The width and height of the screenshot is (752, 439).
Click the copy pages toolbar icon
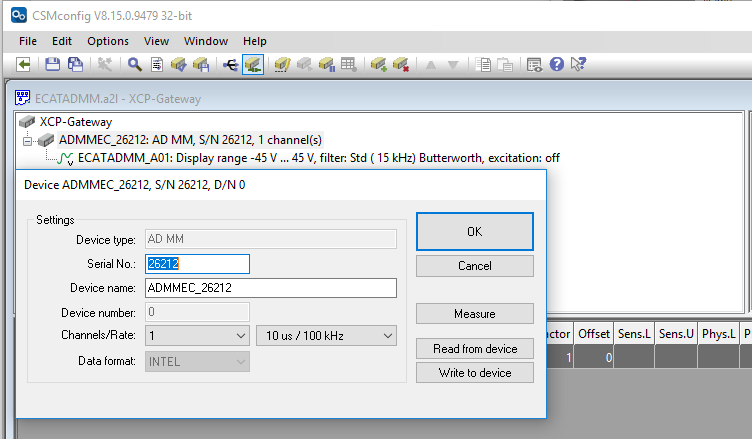483,64
